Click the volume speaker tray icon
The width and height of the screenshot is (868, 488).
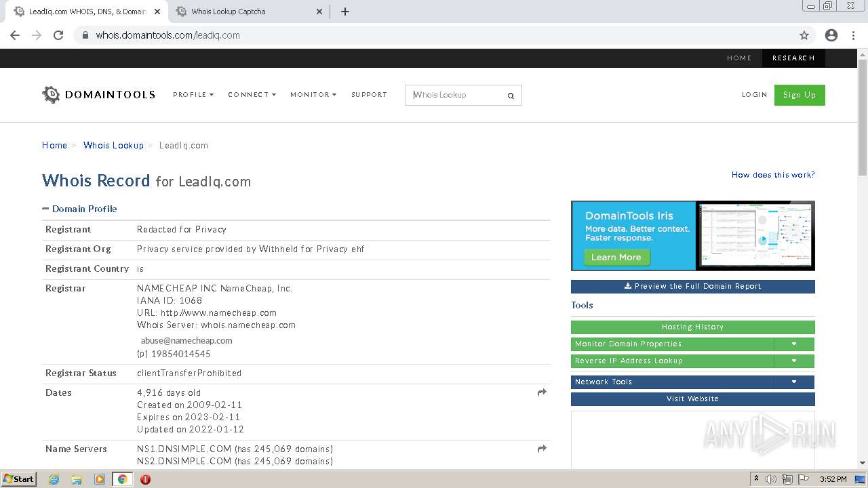click(771, 479)
